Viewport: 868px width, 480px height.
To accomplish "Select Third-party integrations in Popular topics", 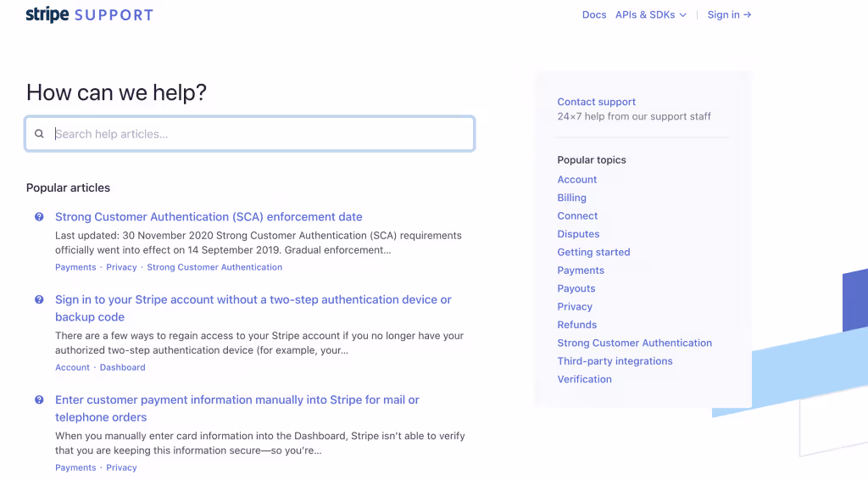I will tap(615, 361).
